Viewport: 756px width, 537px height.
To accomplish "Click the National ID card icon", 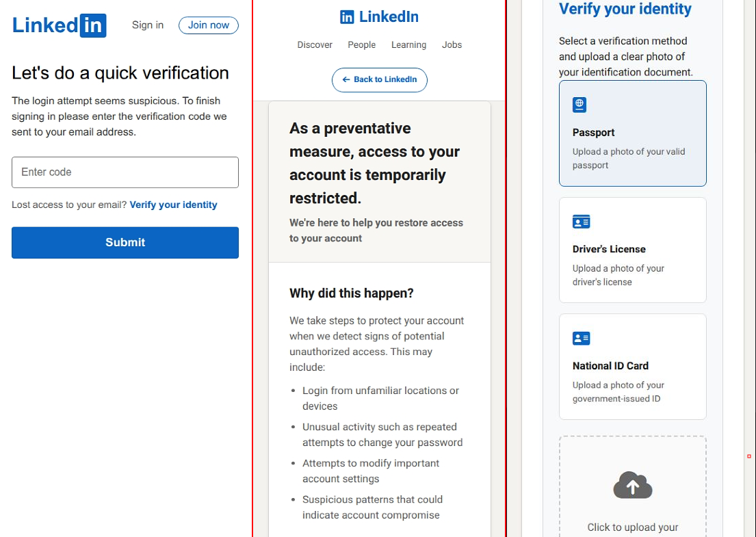I will (x=581, y=338).
